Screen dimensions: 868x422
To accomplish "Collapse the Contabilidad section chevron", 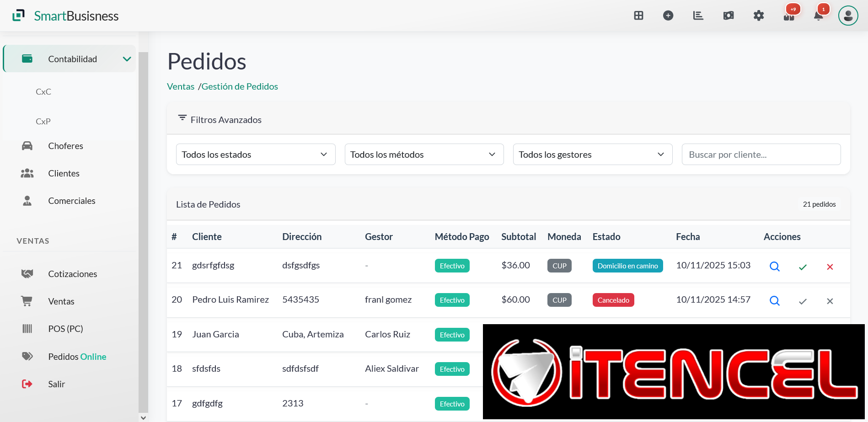I will [x=127, y=59].
